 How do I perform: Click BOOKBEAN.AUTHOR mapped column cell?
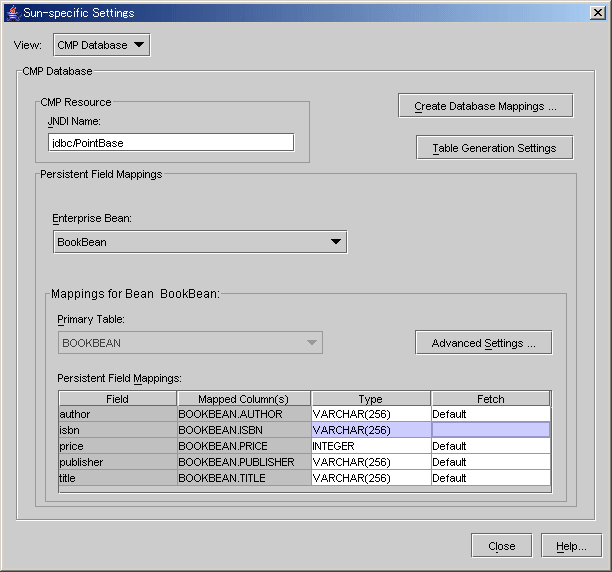pos(244,414)
